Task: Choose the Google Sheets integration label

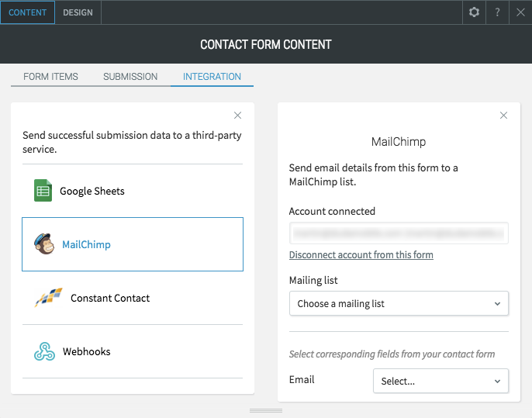Action: (92, 191)
